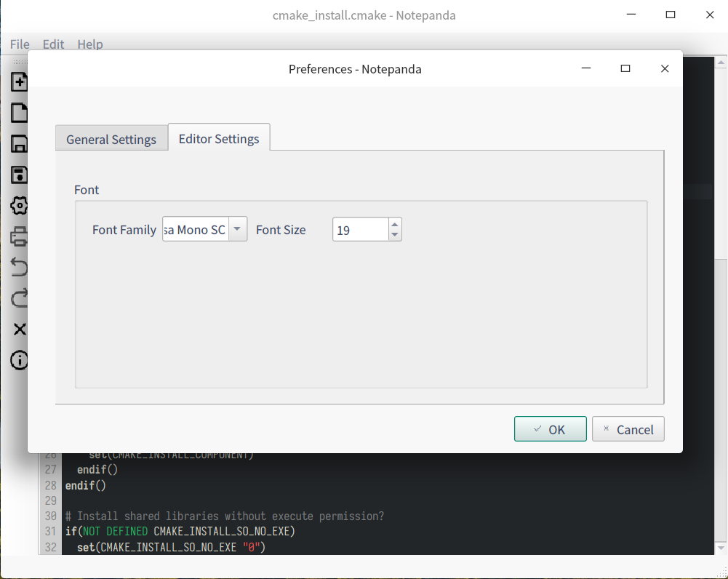728x579 pixels.
Task: Click the Undo arrow icon
Action: [19, 267]
